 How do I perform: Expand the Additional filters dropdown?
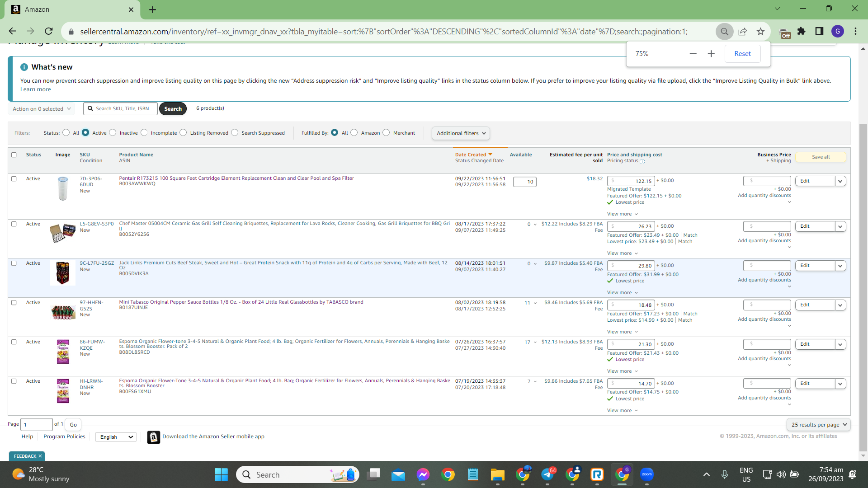(461, 133)
